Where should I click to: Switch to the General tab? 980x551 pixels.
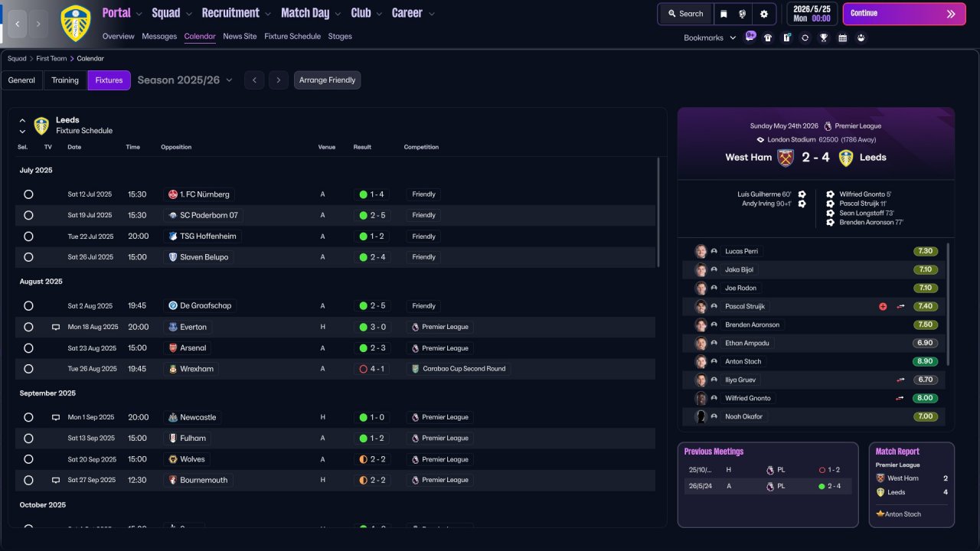pos(21,80)
